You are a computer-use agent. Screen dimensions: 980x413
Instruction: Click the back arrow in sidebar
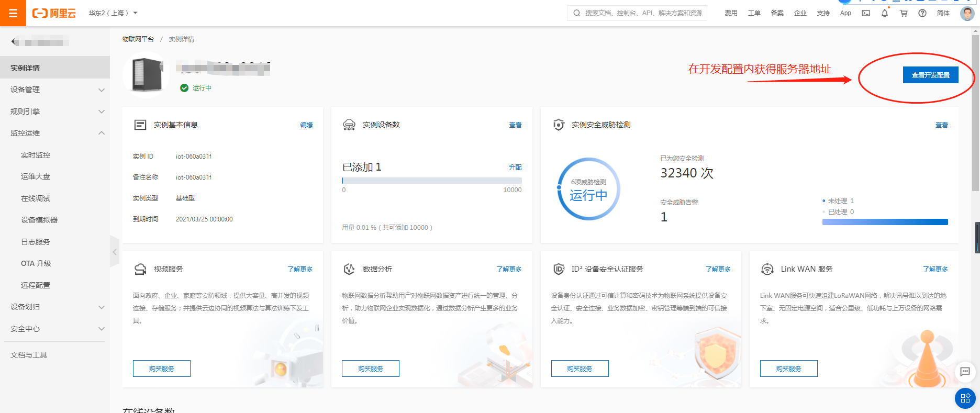point(15,42)
